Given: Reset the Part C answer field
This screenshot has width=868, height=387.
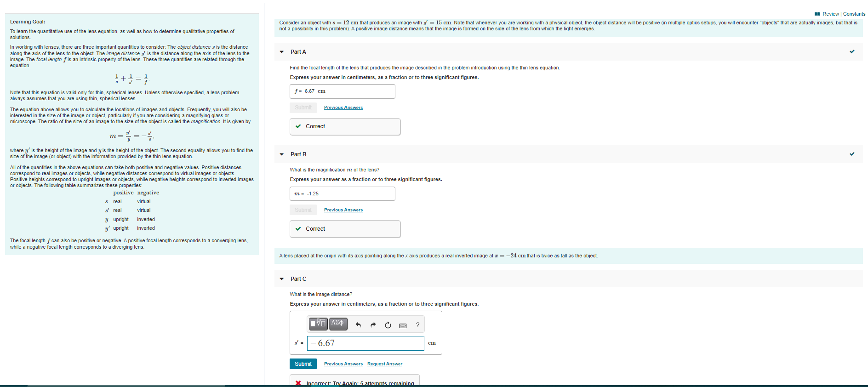Looking at the screenshot, I should [x=388, y=325].
